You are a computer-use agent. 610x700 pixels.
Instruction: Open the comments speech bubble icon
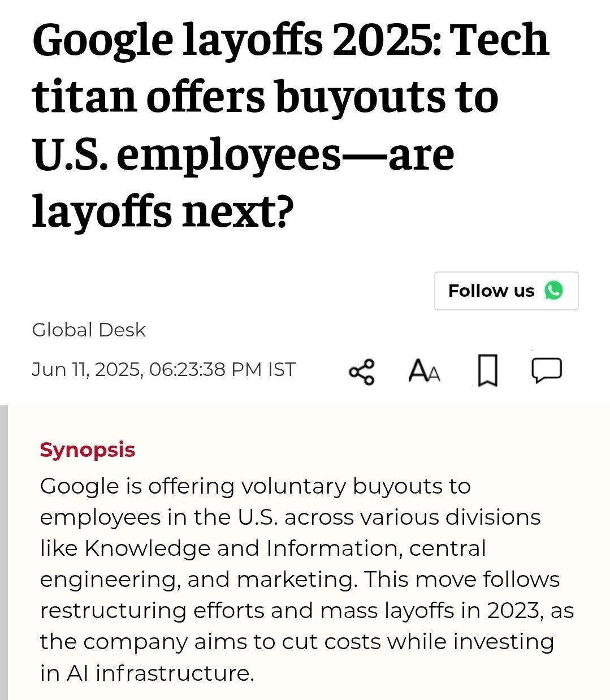(x=547, y=370)
